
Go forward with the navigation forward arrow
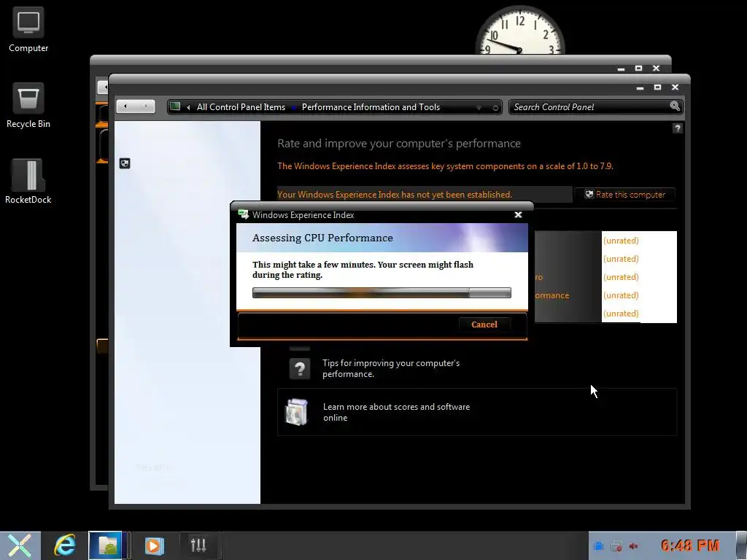[x=145, y=106]
